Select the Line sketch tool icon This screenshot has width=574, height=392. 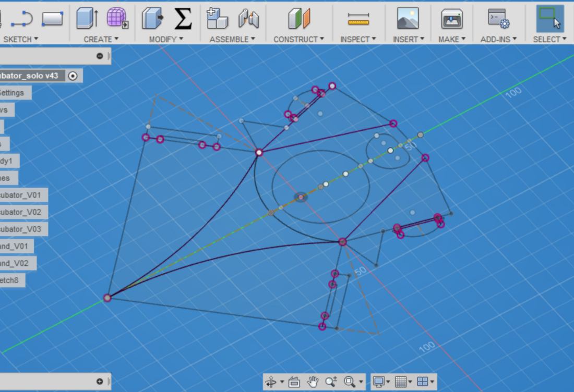[21, 19]
